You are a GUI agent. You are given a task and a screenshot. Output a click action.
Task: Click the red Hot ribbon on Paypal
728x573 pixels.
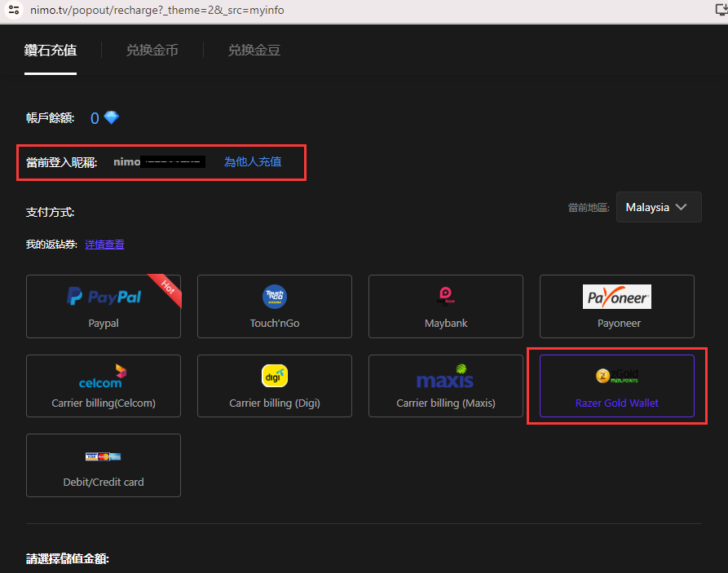point(167,288)
